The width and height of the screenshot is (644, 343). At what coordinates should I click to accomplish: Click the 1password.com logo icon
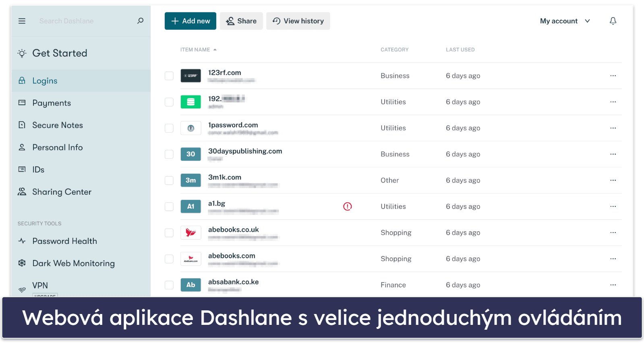pos(191,128)
